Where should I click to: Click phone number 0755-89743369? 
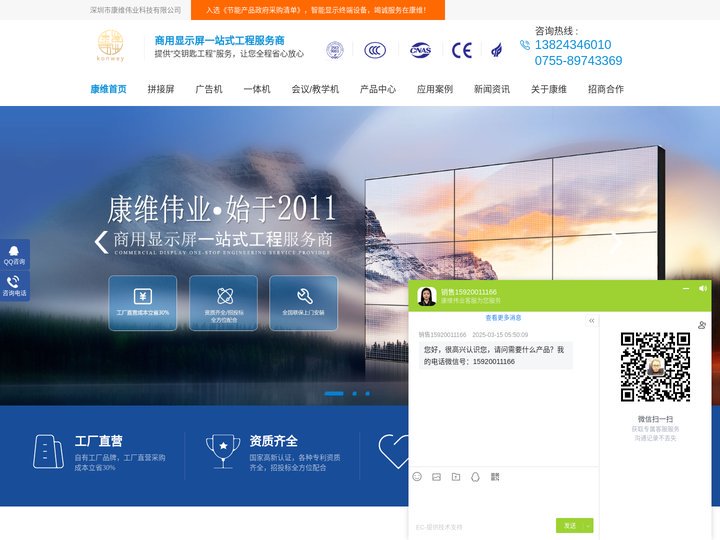(578, 61)
